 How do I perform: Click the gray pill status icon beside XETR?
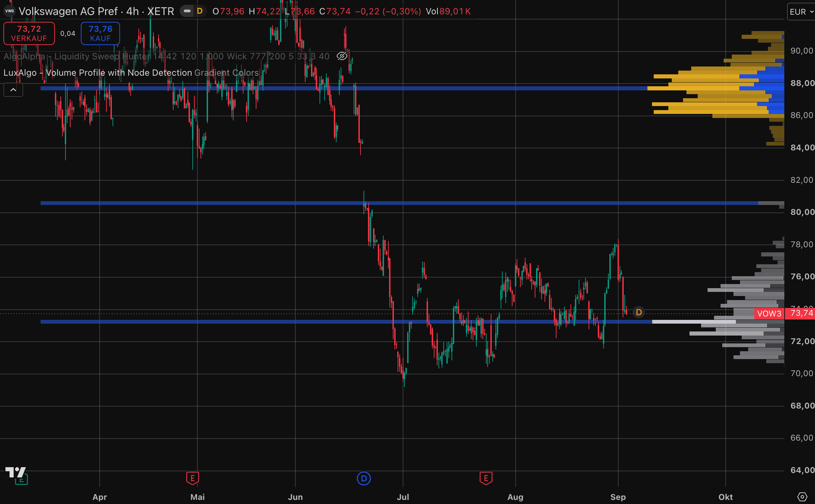(187, 11)
